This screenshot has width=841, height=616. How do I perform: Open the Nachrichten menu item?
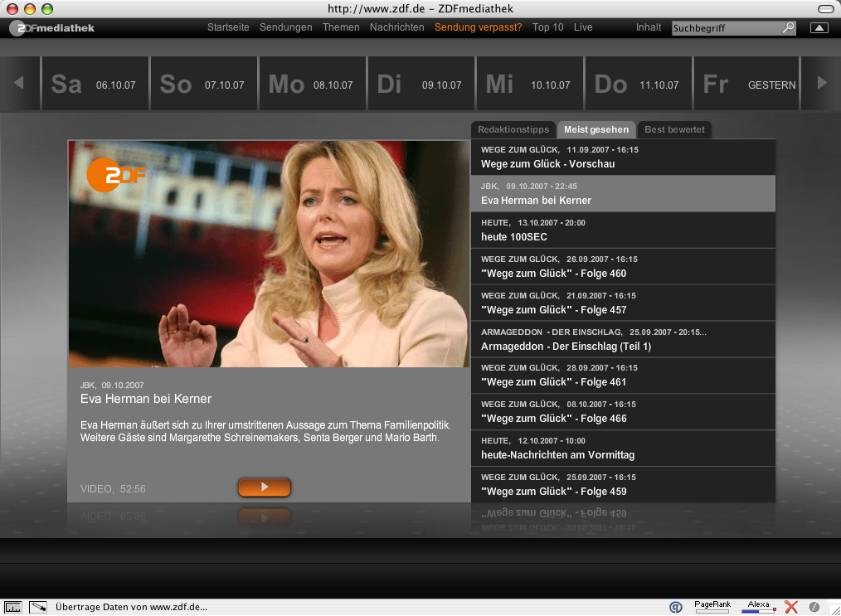[x=397, y=27]
